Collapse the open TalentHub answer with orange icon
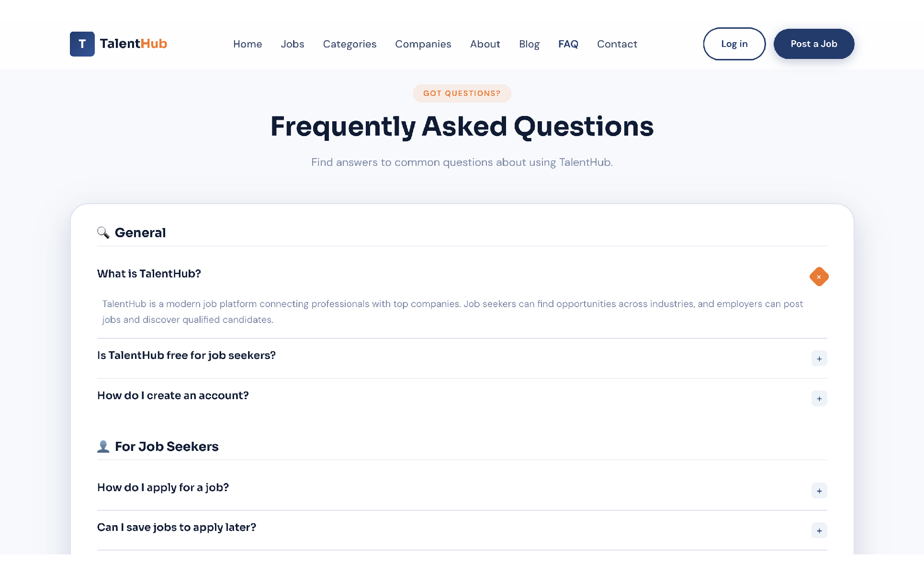924x575 pixels. (x=819, y=277)
